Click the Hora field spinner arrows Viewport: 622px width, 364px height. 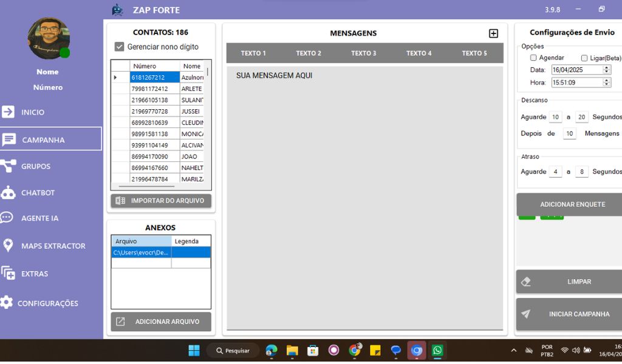(x=606, y=83)
